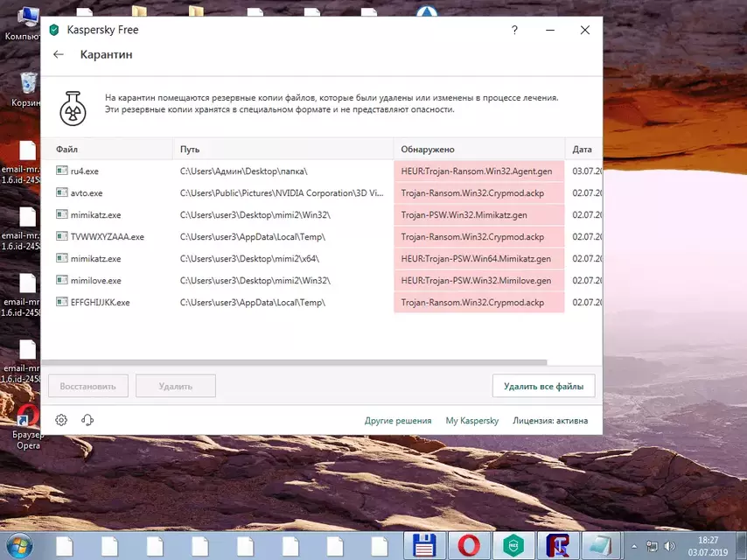Screen dimensions: 747x560
Task: Click path C:\Users\Админ\Desktop\папка\
Action: [x=243, y=171]
